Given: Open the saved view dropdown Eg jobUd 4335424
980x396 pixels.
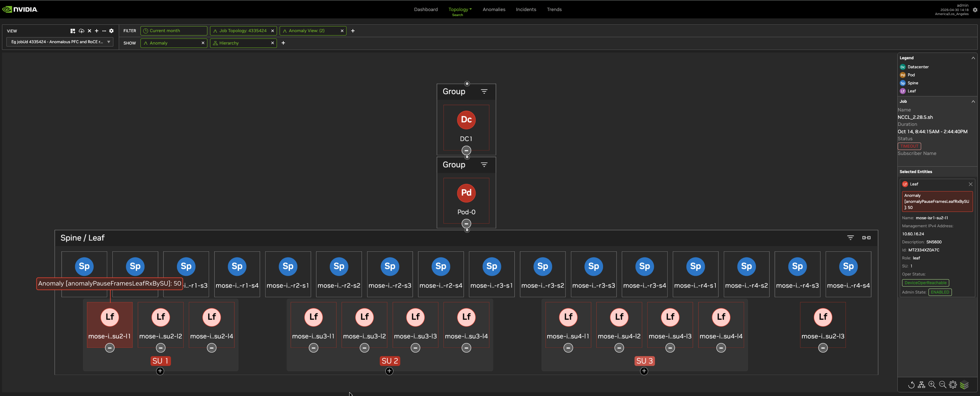Looking at the screenshot, I should [x=60, y=42].
